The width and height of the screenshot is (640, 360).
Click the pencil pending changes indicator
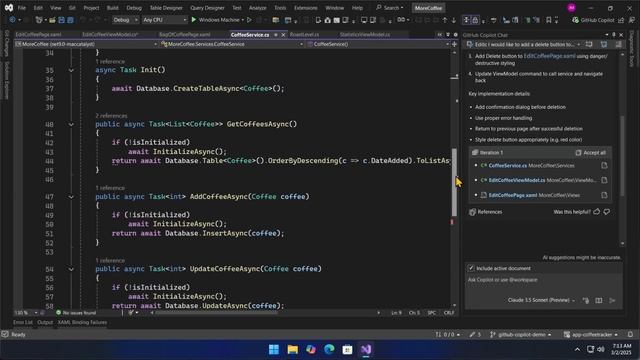click(x=475, y=334)
